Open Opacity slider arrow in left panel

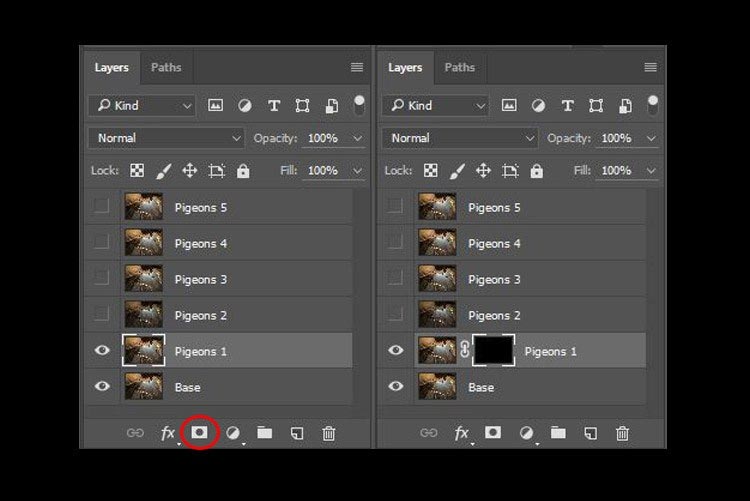tap(358, 138)
